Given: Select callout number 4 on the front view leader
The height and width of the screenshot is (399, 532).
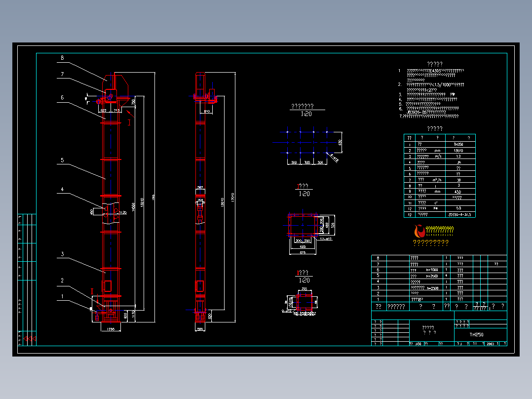Looking at the screenshot, I should tap(62, 189).
